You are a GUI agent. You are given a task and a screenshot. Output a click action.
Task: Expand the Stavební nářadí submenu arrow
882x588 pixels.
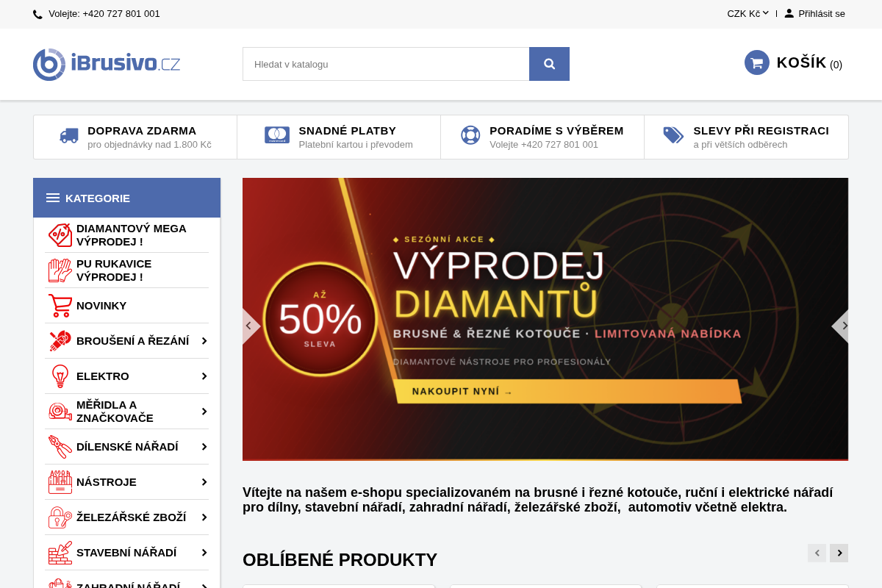204,553
